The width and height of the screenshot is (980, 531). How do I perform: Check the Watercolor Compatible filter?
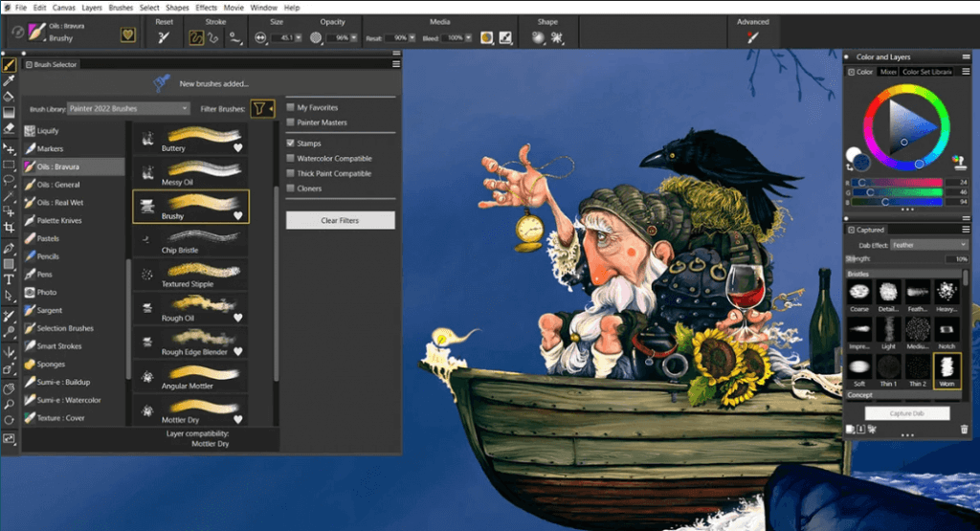291,159
